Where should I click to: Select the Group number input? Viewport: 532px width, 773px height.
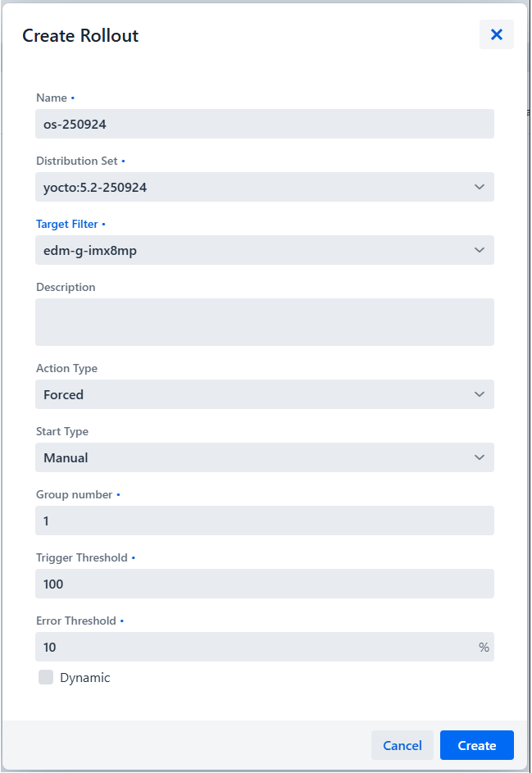tap(264, 521)
